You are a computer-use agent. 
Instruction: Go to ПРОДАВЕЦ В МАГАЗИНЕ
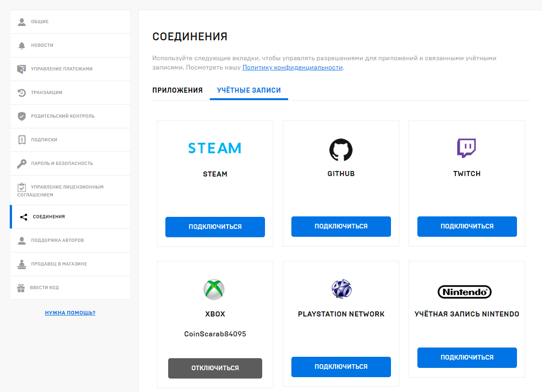pyautogui.click(x=70, y=264)
